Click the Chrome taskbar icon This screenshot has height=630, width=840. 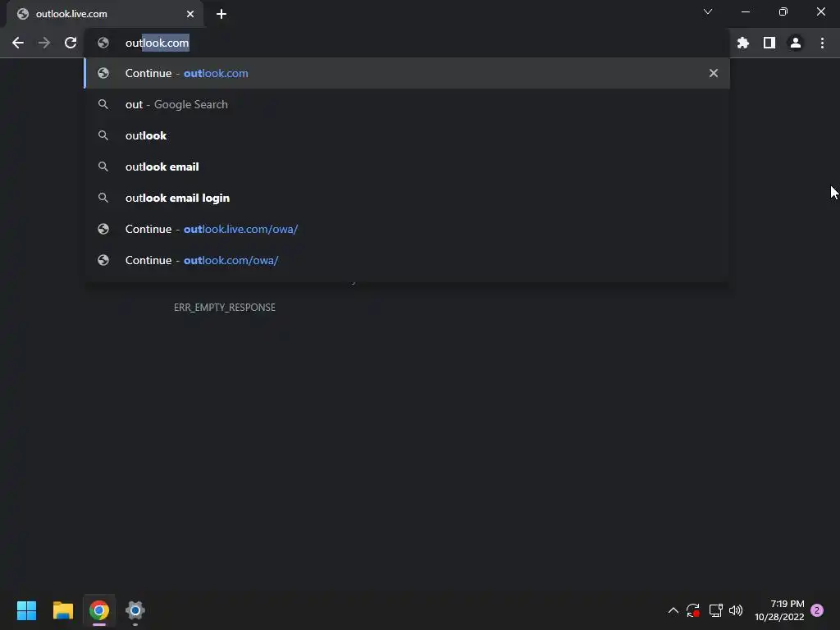click(99, 610)
